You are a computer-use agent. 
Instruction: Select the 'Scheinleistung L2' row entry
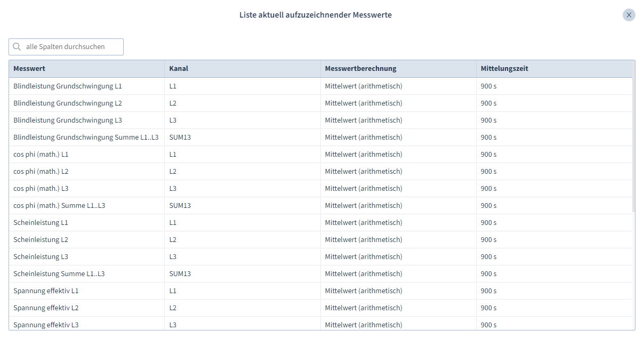(41, 239)
